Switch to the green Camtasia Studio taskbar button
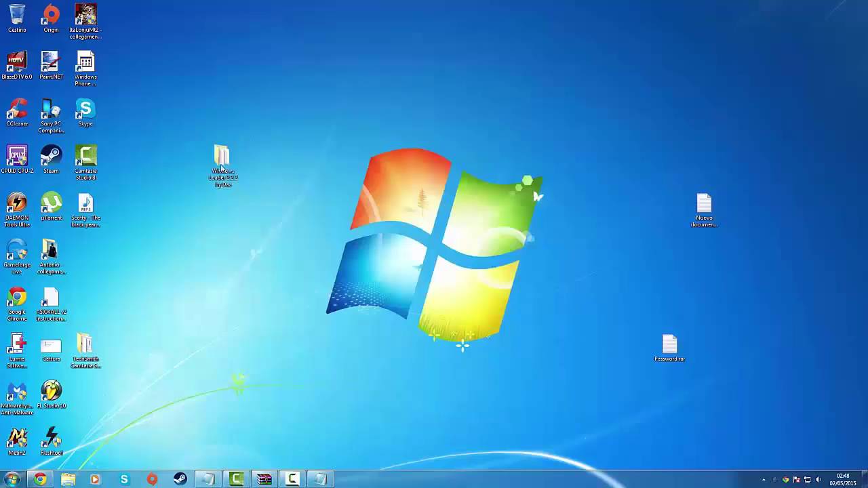This screenshot has height=488, width=868. (x=236, y=479)
